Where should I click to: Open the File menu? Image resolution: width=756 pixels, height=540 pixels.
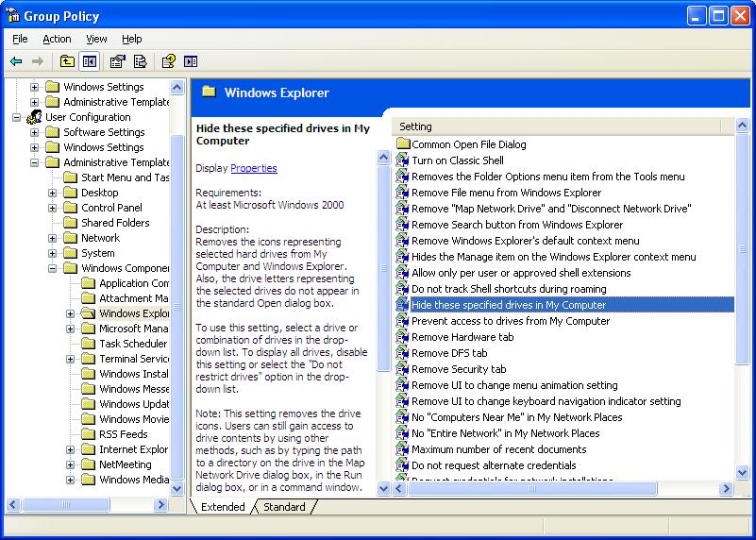coord(20,39)
